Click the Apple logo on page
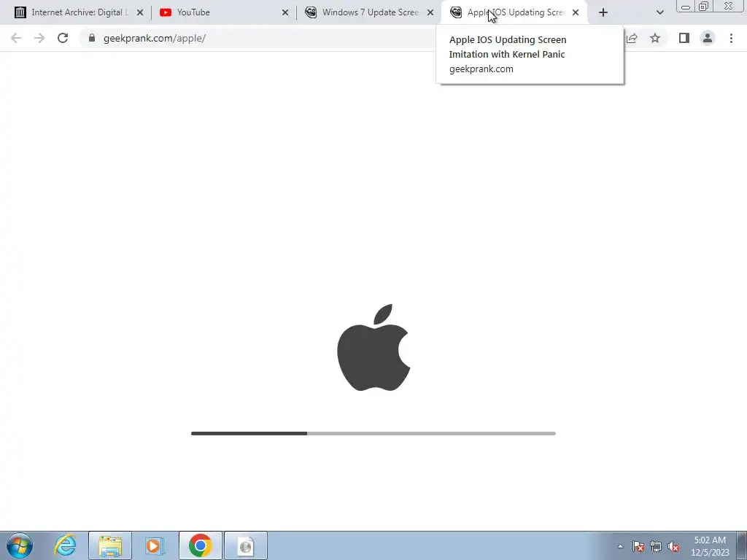747x560 pixels. coord(373,347)
